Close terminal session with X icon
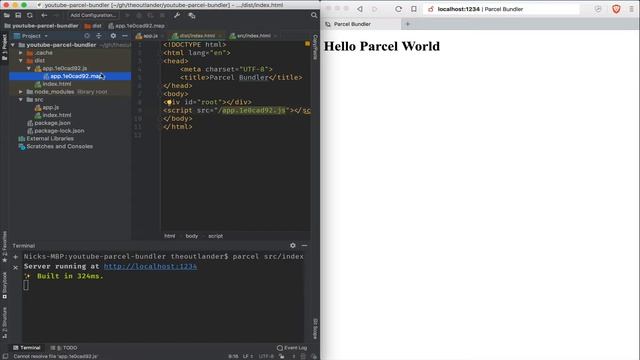 coord(16,267)
